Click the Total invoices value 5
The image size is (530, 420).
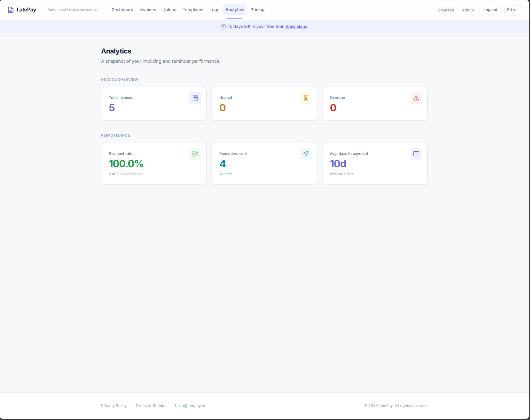tap(112, 108)
